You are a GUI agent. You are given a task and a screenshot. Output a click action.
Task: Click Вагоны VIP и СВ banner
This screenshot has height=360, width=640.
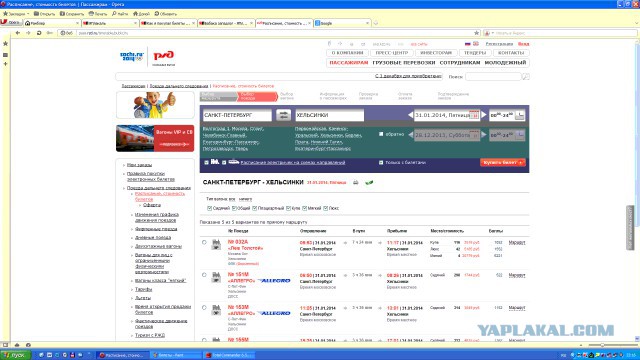(155, 138)
